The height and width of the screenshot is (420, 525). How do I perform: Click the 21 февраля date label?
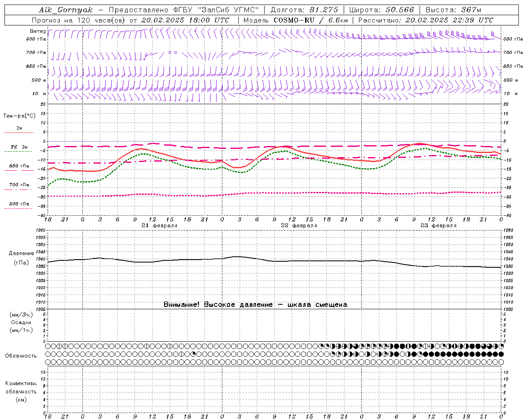[159, 226]
